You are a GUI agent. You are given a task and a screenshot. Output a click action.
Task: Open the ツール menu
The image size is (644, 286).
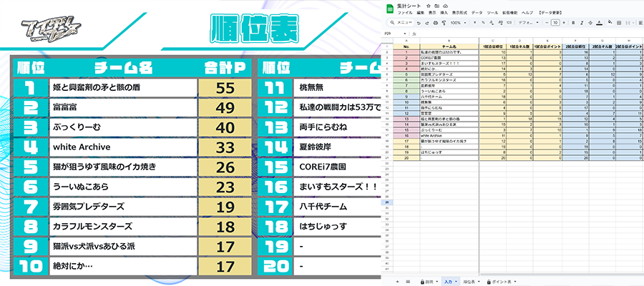tap(492, 13)
